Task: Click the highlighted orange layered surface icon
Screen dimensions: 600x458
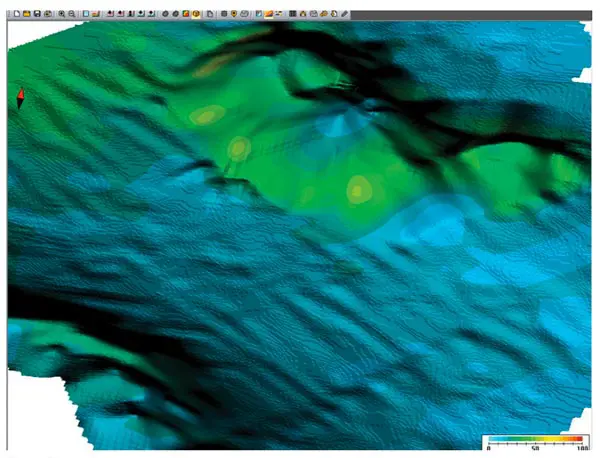Action: pyautogui.click(x=269, y=14)
